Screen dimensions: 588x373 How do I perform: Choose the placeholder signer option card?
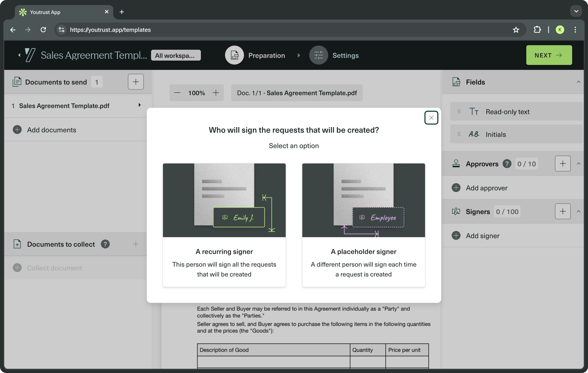tap(363, 225)
